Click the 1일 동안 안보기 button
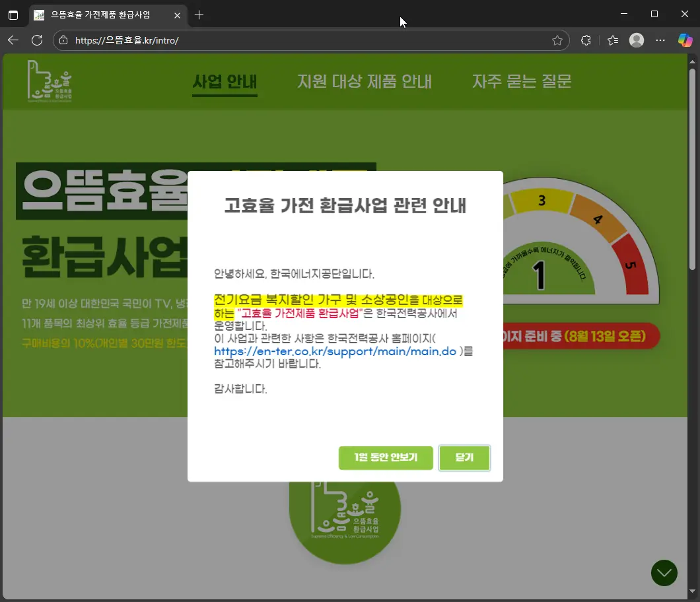Screen dimensions: 700x602 click(386, 457)
